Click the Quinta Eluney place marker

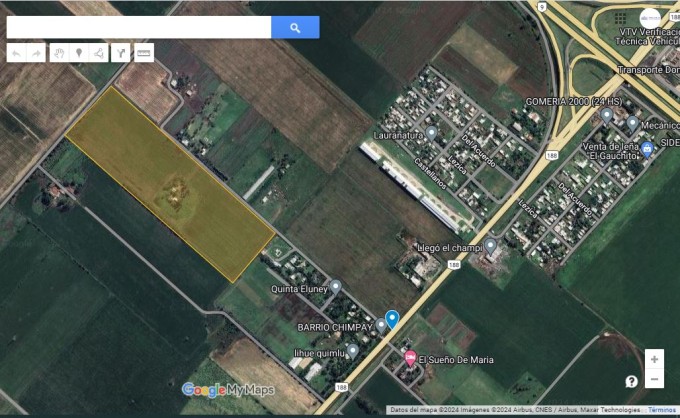pos(336,286)
